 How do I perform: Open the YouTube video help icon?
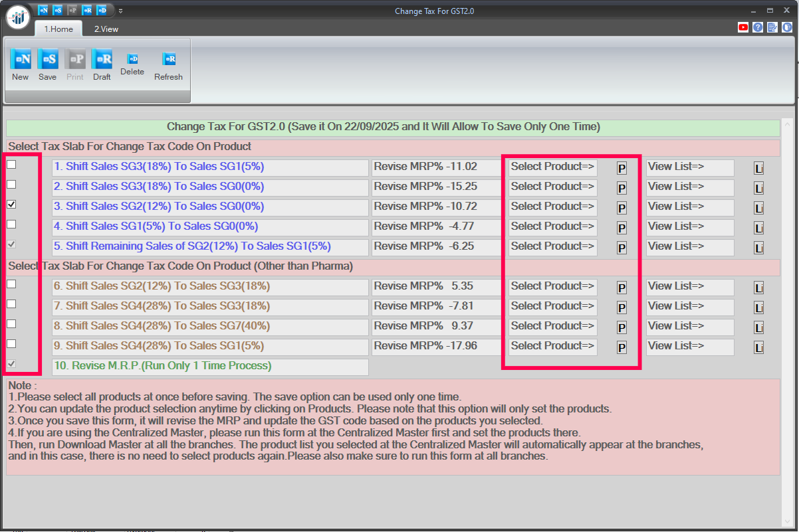pyautogui.click(x=743, y=28)
